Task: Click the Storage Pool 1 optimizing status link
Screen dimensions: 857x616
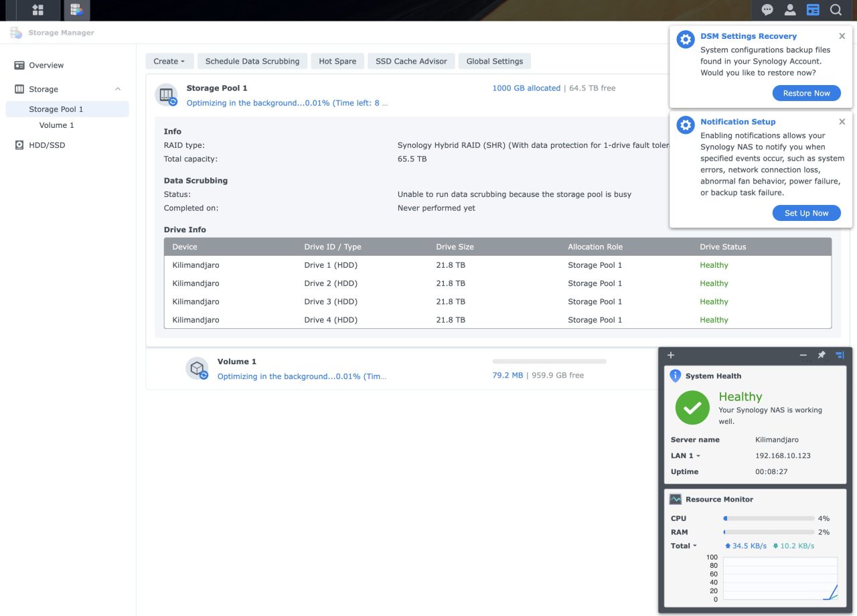Action: [287, 103]
